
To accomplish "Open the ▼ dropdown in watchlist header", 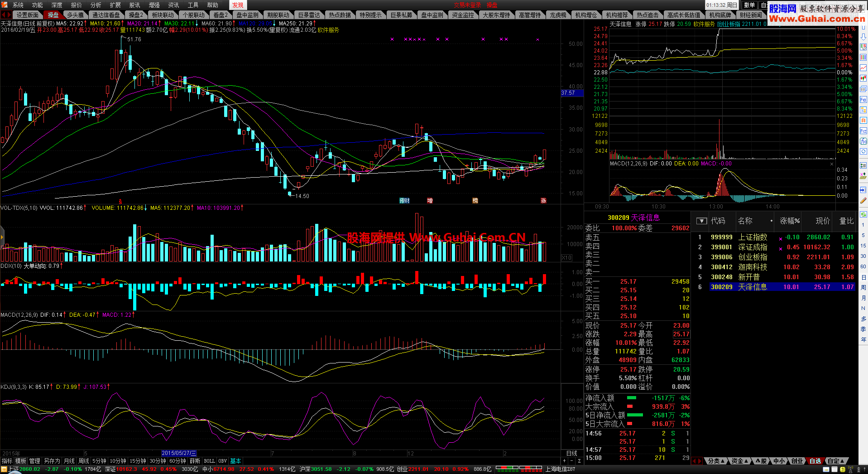I will [701, 221].
